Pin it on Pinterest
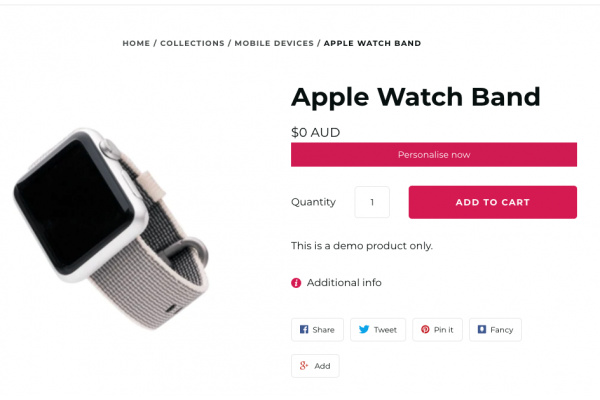 437,330
